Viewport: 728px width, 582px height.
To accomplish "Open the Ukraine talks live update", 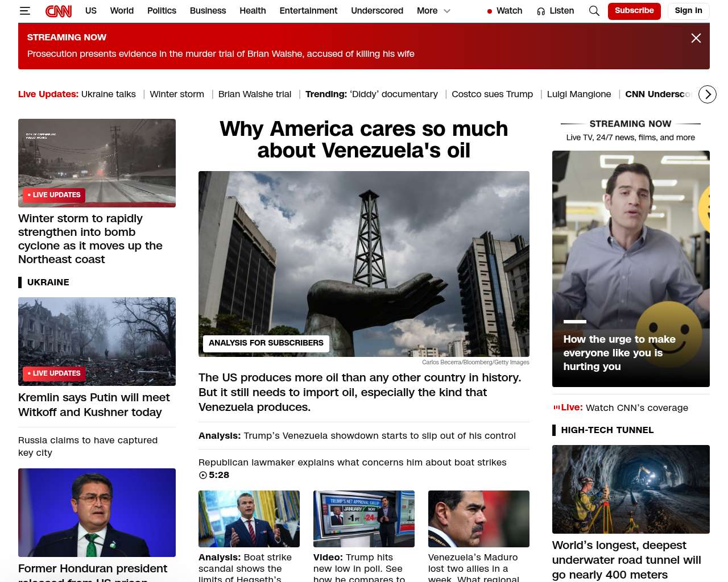I will [109, 94].
